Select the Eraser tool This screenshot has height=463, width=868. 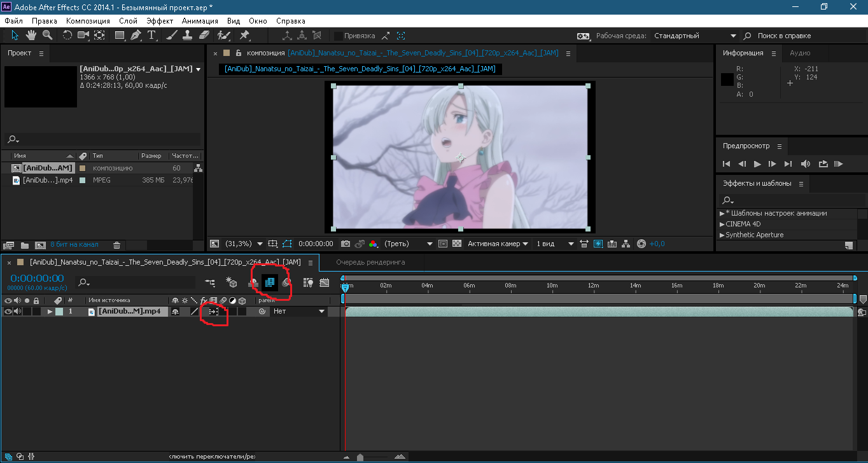coord(204,36)
